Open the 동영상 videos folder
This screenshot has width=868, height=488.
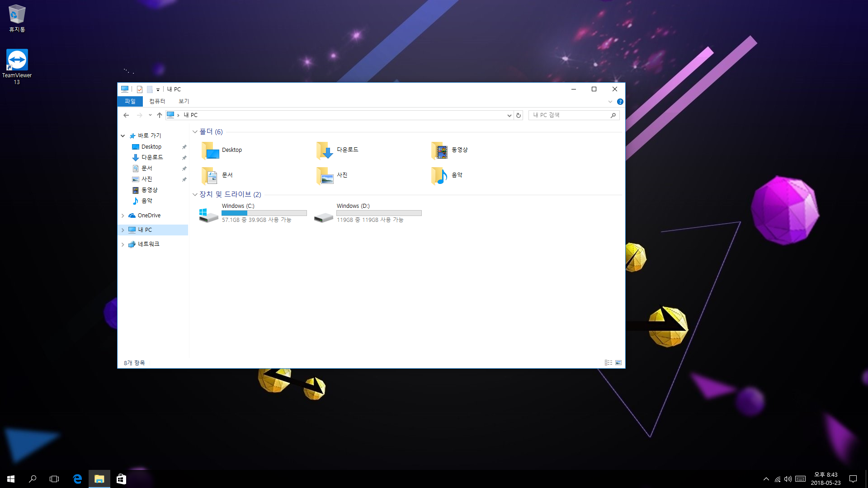pyautogui.click(x=439, y=150)
